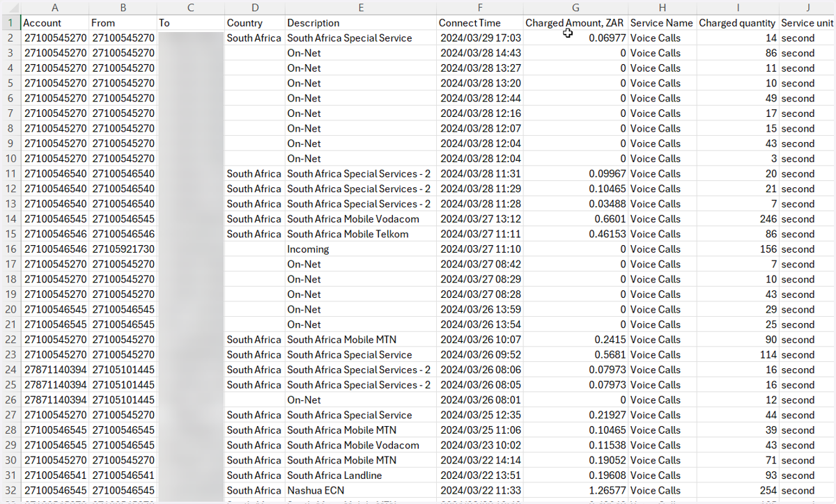Select the 'Incoming' description cell
This screenshot has width=836, height=504.
point(360,249)
